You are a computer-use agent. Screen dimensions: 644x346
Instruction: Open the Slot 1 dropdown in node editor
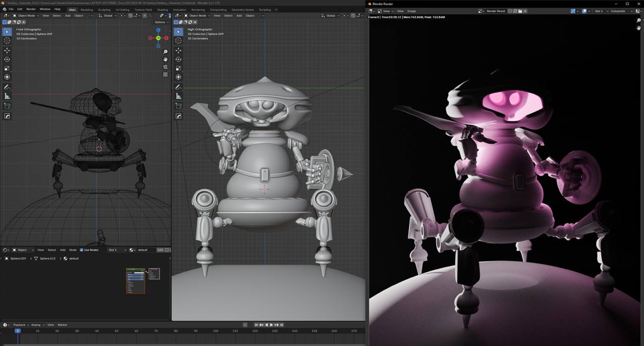click(x=116, y=250)
